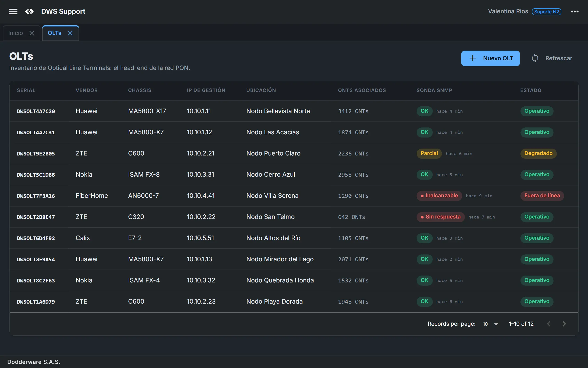Viewport: 588px width, 368px height.
Task: Select serial DWSOLT4A7C20
Action: coord(36,111)
